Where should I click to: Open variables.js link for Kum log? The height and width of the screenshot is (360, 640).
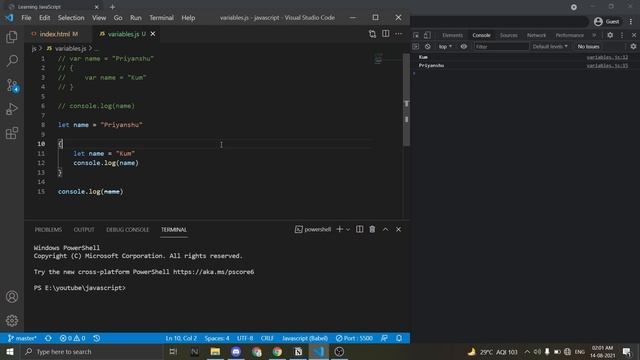(607, 57)
